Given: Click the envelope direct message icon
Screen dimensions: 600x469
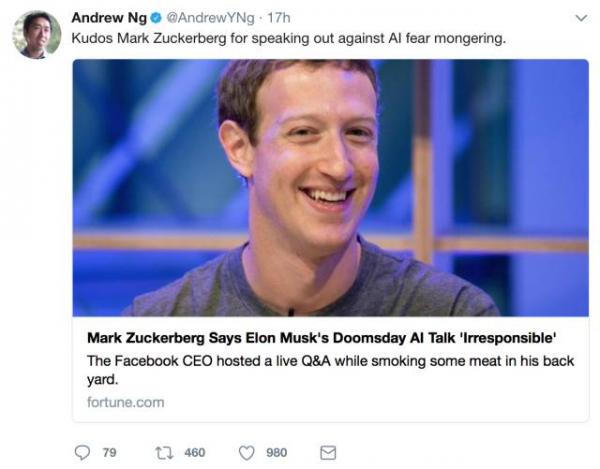Looking at the screenshot, I should (327, 453).
